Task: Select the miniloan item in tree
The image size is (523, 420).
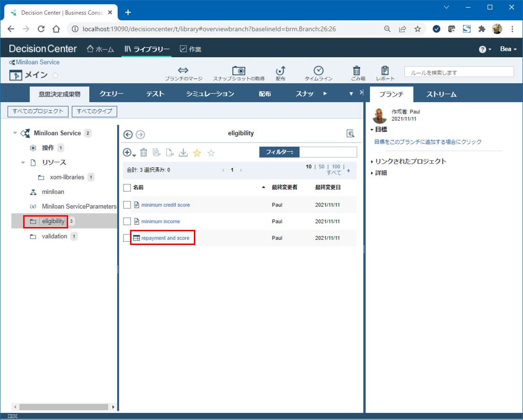Action: (x=52, y=192)
